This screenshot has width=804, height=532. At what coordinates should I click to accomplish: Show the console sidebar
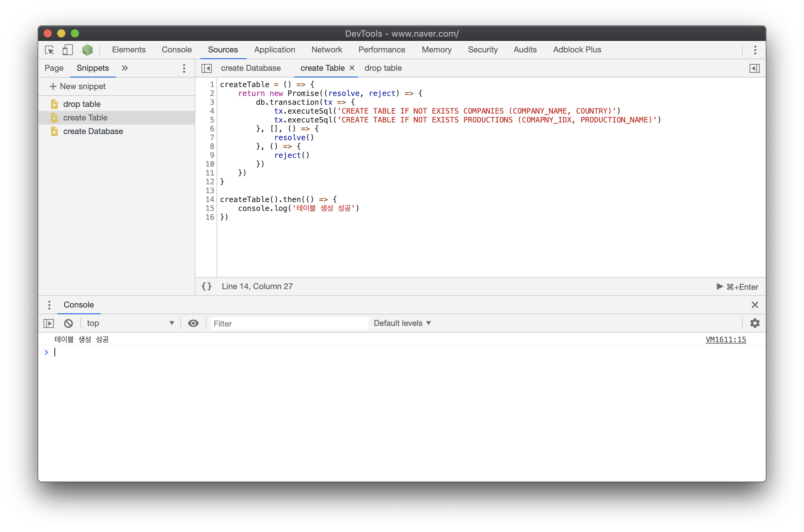(x=49, y=323)
